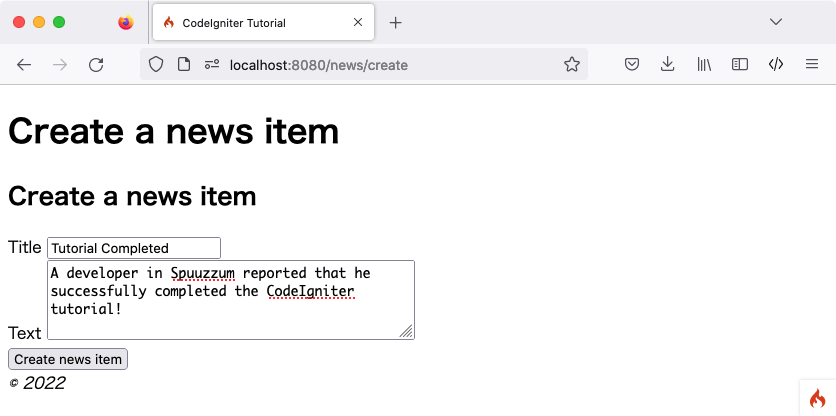Open the developer tools icon
Image resolution: width=836 pixels, height=416 pixels.
pyautogui.click(x=776, y=65)
